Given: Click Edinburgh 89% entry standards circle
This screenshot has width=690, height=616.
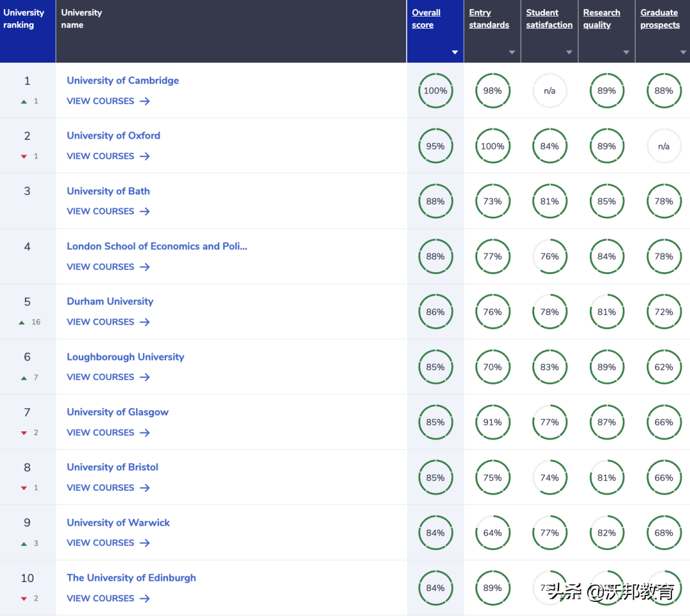Looking at the screenshot, I should click(x=493, y=588).
